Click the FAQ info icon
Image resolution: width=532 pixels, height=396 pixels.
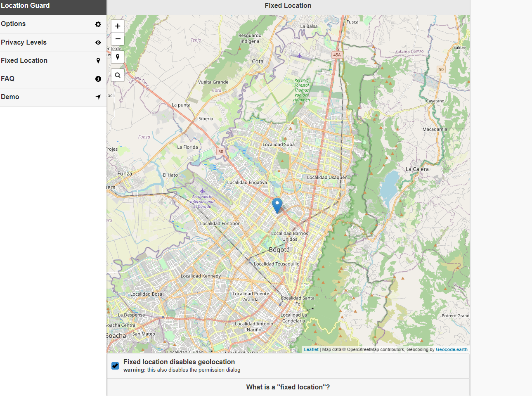pos(98,79)
